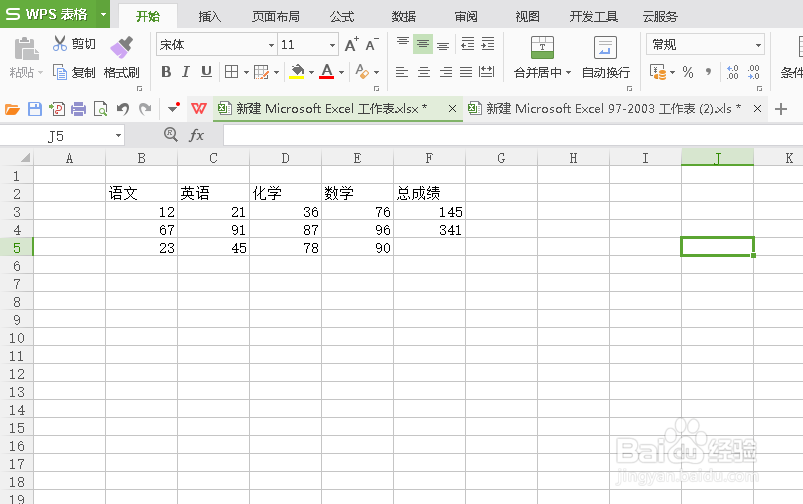Toggle Underline formatting
The height and width of the screenshot is (504, 803).
tap(206, 72)
